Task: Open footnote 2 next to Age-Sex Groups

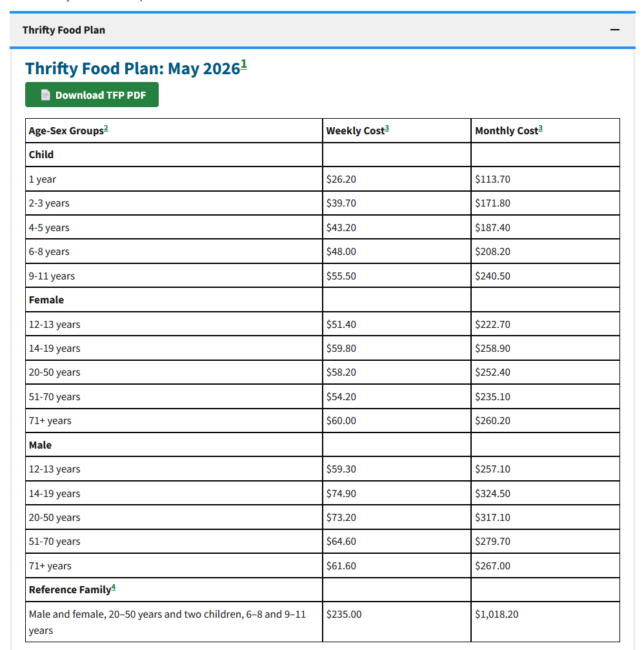Action: click(106, 128)
